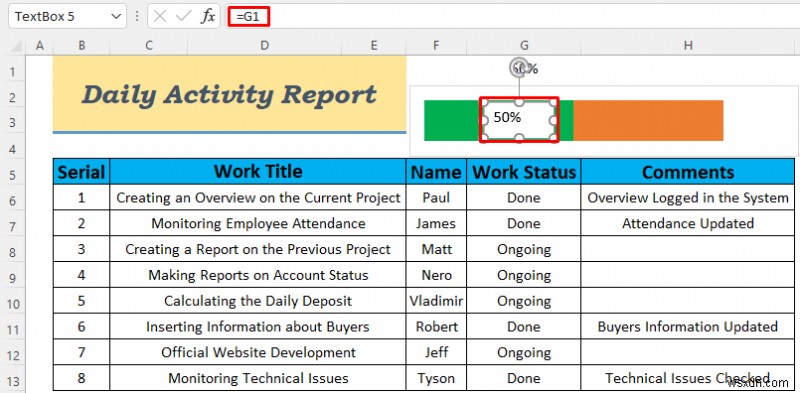Click serial number 1 cell
Viewport: 800px width, 393px height.
(x=81, y=198)
